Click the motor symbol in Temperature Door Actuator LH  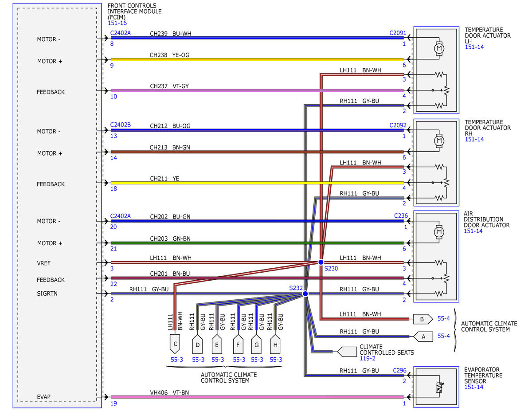(439, 48)
